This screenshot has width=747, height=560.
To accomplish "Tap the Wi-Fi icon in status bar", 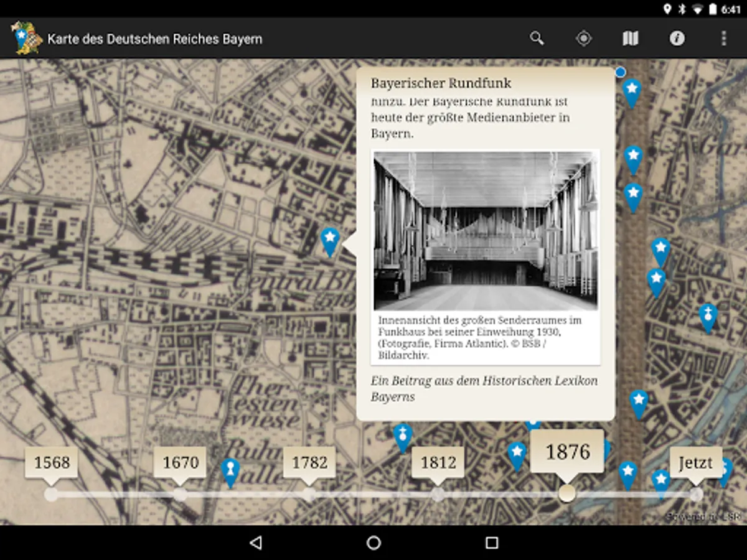I will 697,9.
